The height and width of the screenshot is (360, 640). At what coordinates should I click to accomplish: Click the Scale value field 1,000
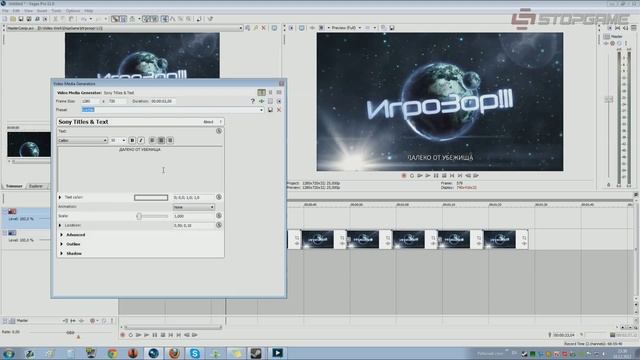(x=193, y=216)
